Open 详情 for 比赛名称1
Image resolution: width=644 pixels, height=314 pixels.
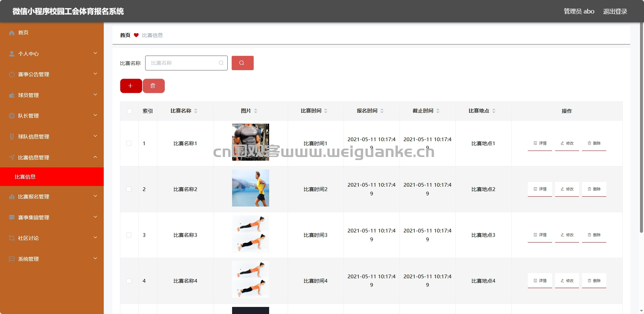click(540, 144)
